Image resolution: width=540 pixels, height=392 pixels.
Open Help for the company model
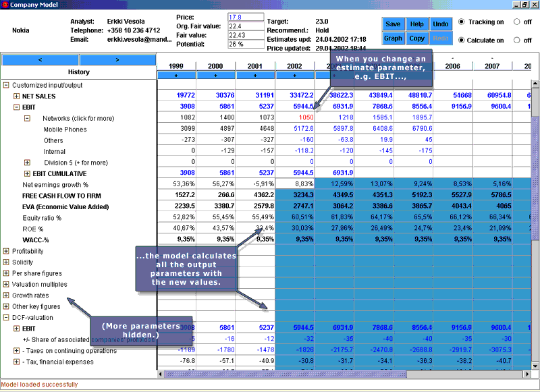[x=416, y=24]
